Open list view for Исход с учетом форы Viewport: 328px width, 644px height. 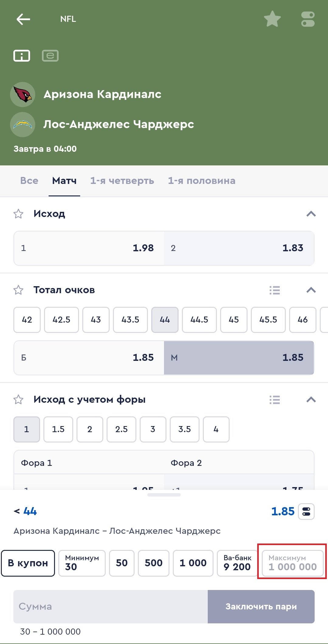pyautogui.click(x=275, y=400)
